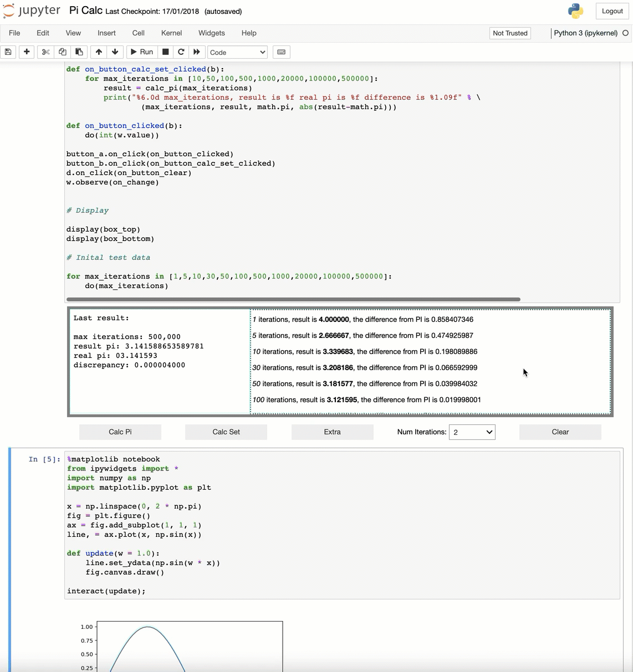Open the Edit menu
Viewport: 633px width, 672px height.
43,33
